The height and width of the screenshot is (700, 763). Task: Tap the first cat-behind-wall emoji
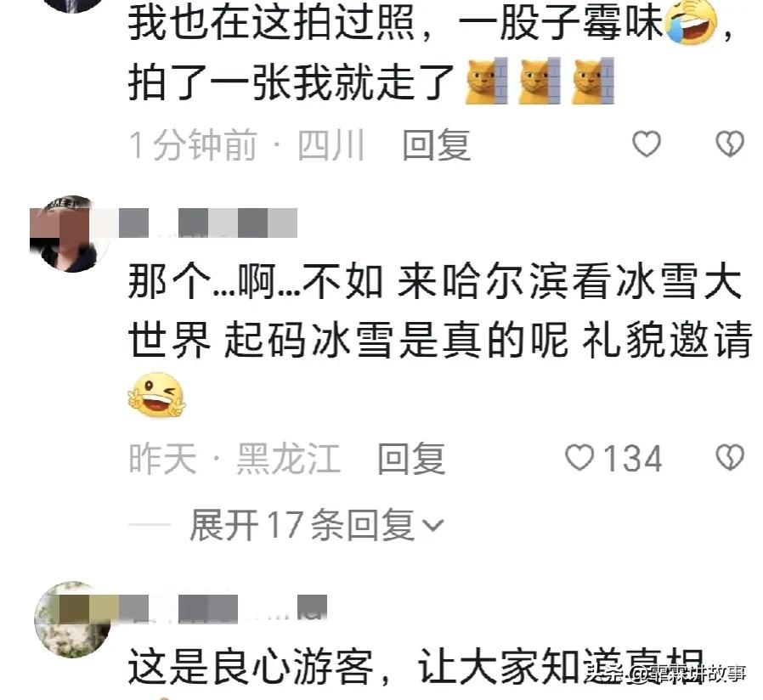pyautogui.click(x=486, y=81)
